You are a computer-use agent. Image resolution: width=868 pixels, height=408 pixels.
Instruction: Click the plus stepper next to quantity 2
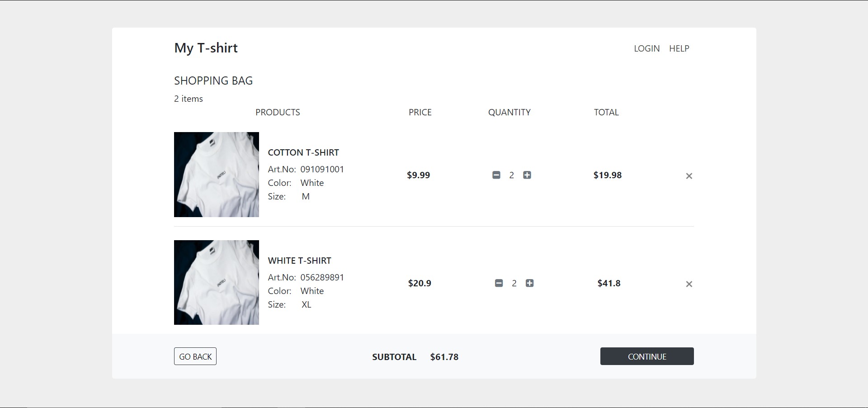(x=527, y=175)
